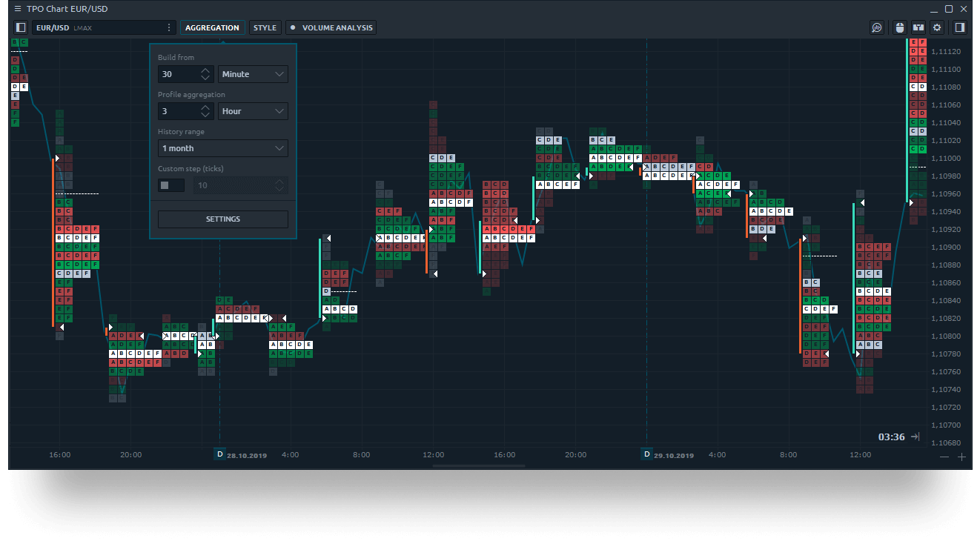This screenshot has width=980, height=544.
Task: Click the 12:00 time label near middle
Action: coord(433,454)
